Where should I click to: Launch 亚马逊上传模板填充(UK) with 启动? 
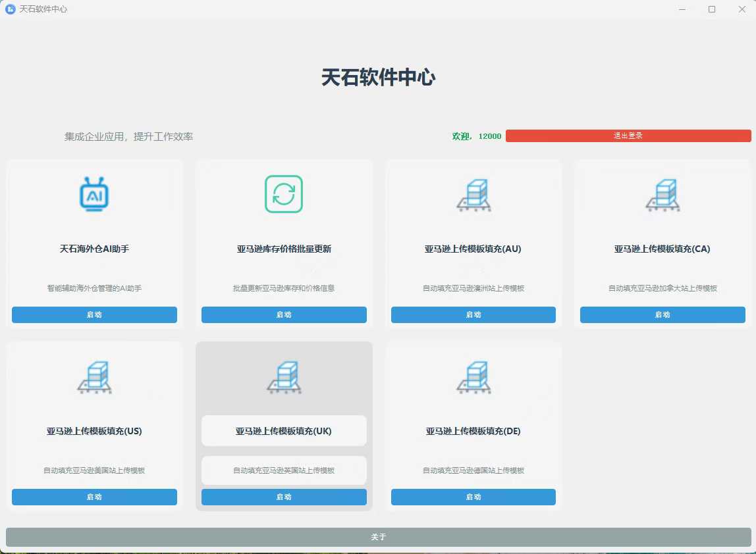[283, 497]
